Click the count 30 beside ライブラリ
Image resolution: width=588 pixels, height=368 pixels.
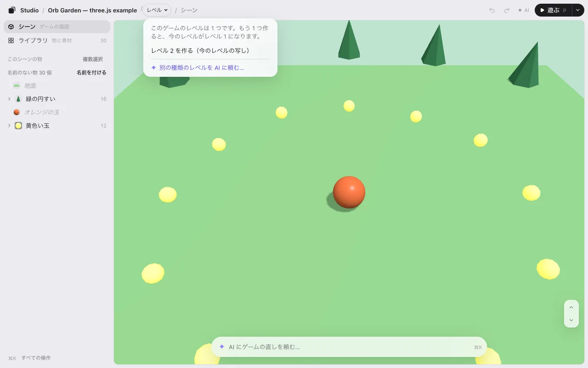click(103, 40)
